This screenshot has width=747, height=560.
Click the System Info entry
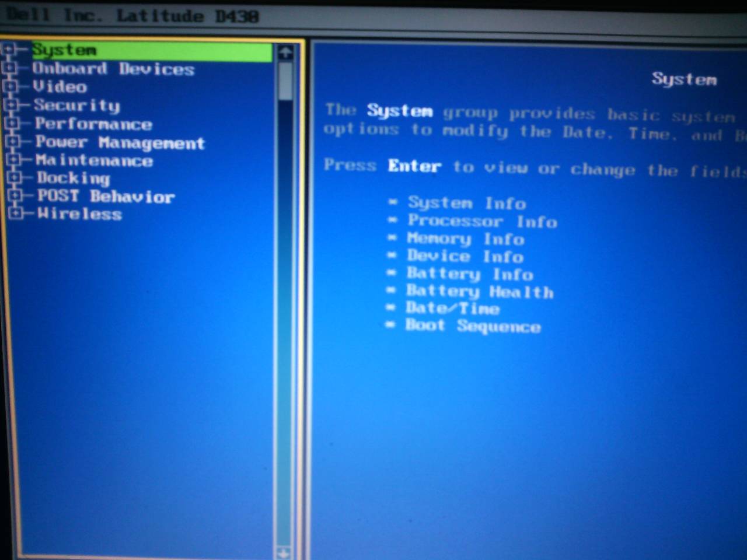(x=467, y=203)
